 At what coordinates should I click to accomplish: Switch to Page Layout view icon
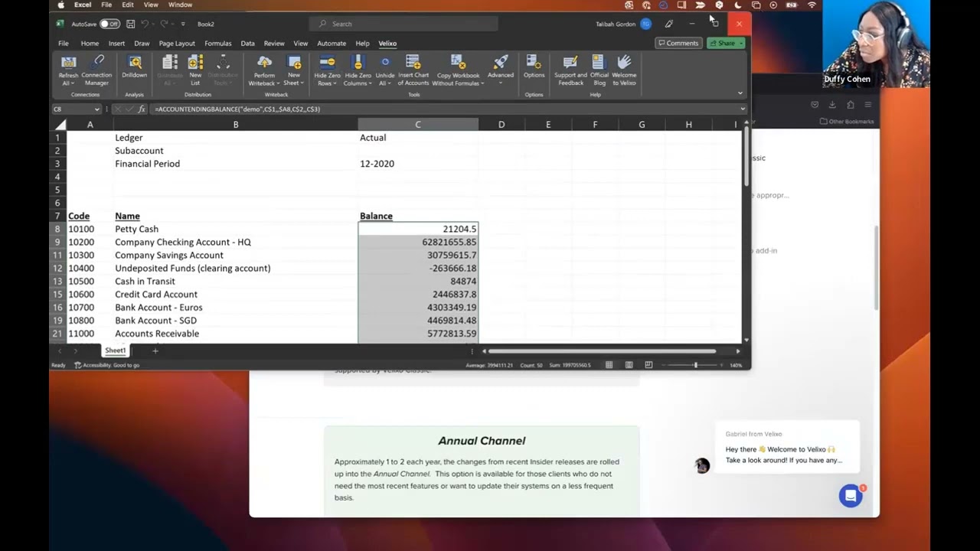tap(629, 365)
